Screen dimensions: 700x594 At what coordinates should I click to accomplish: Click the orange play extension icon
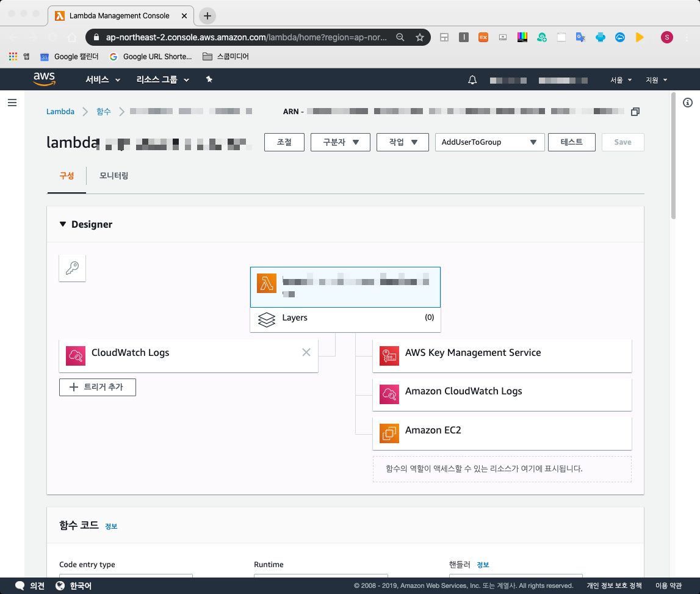[x=640, y=37]
